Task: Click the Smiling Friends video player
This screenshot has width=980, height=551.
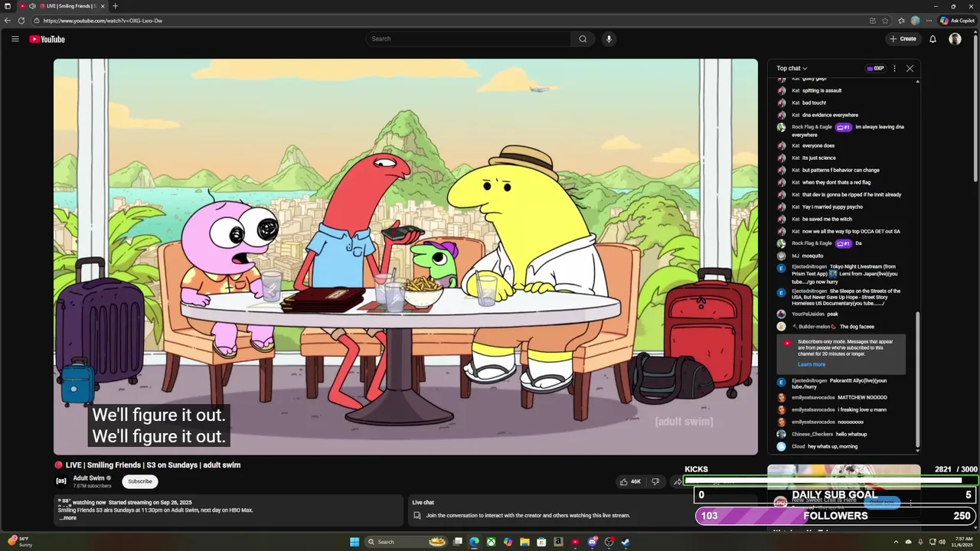Action: [406, 257]
